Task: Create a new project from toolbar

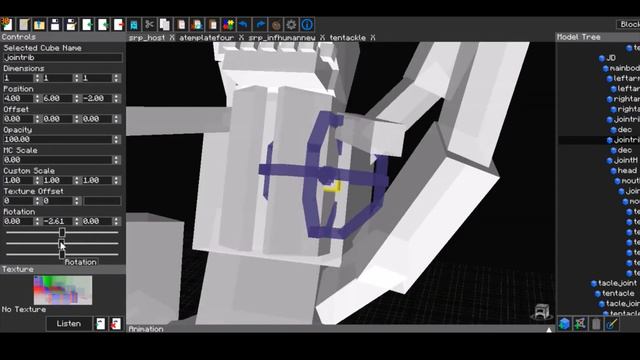Action: 7,24
